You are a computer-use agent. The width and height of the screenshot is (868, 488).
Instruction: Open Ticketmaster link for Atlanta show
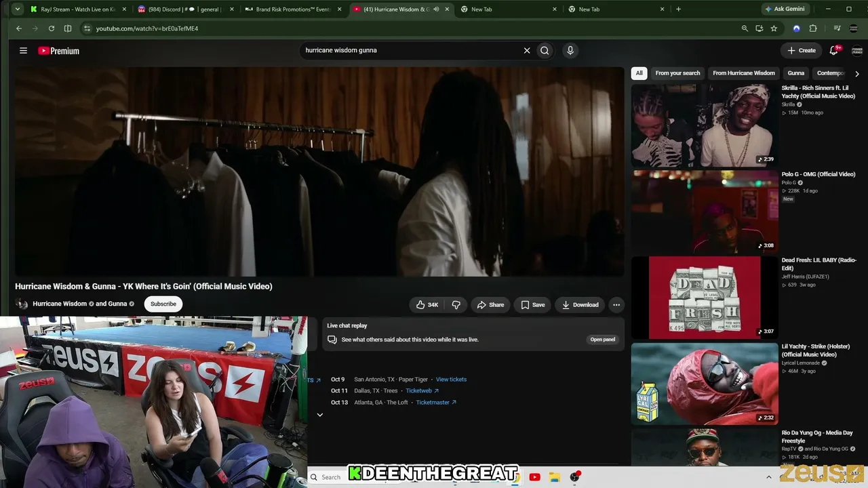pyautogui.click(x=436, y=403)
